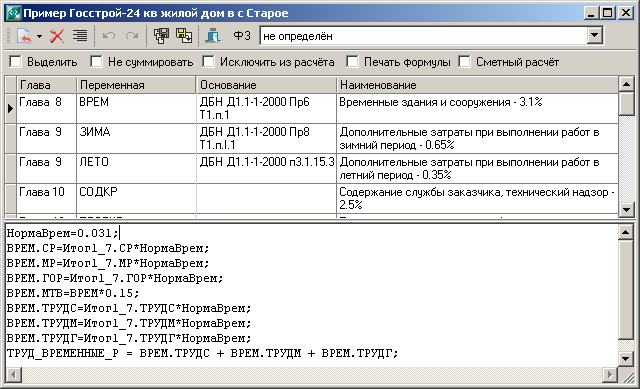Click the Основание column header

click(267, 85)
